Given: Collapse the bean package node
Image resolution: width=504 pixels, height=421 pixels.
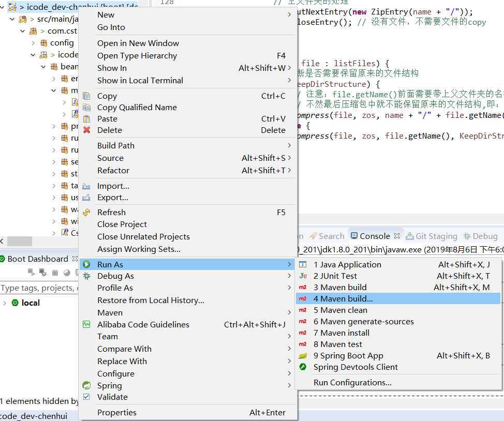Looking at the screenshot, I should [43, 67].
